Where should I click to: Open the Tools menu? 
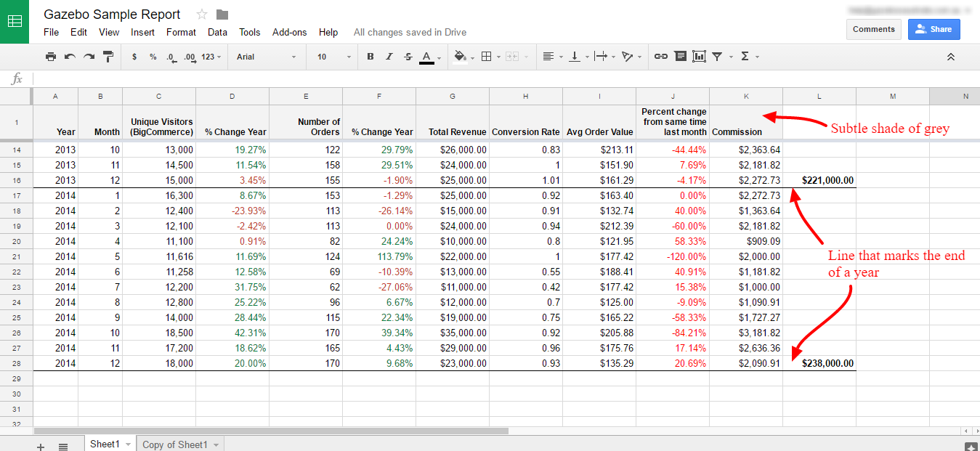pyautogui.click(x=250, y=32)
